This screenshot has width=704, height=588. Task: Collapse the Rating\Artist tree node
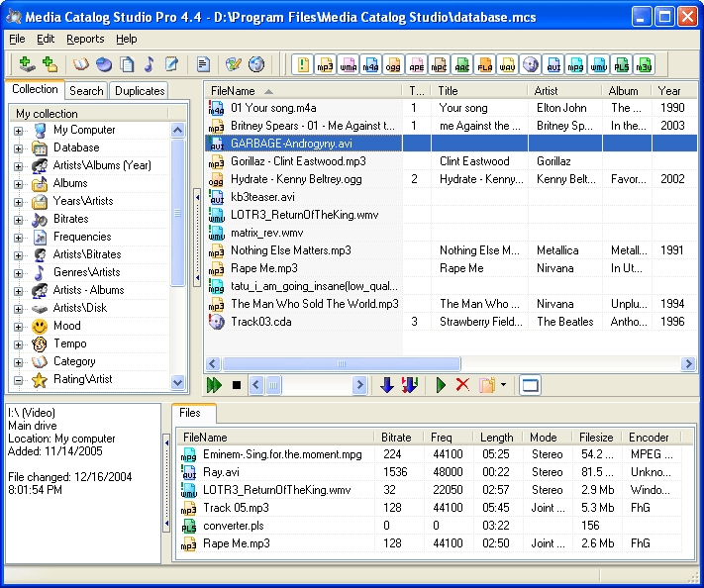coord(19,380)
